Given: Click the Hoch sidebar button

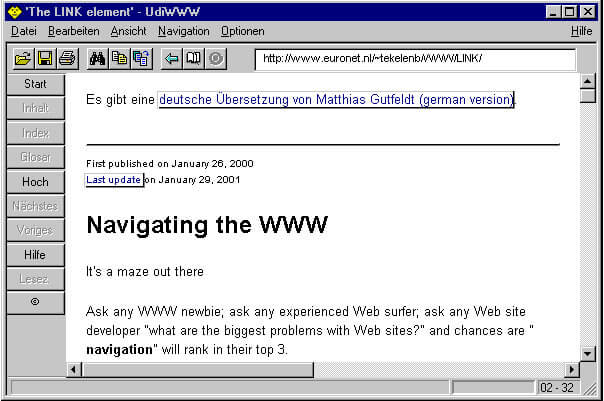Looking at the screenshot, I should point(35,182).
